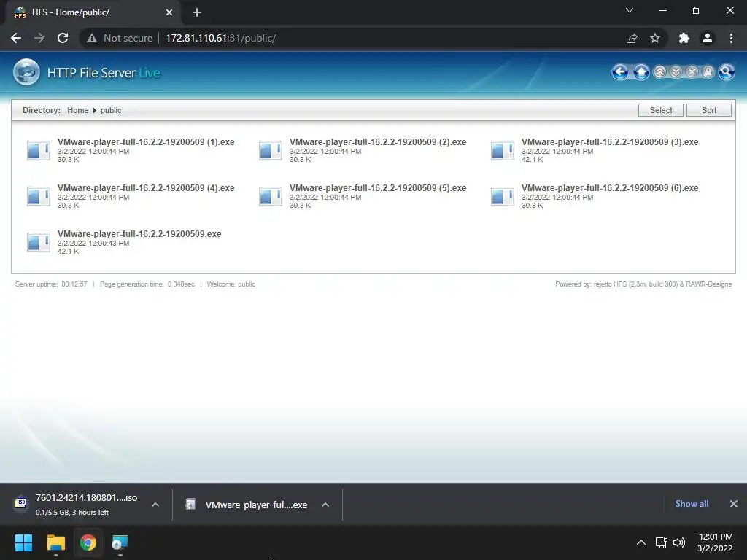Click the double-up chevron HFS toolbar icon
Screen dimensions: 747x560
pos(659,72)
